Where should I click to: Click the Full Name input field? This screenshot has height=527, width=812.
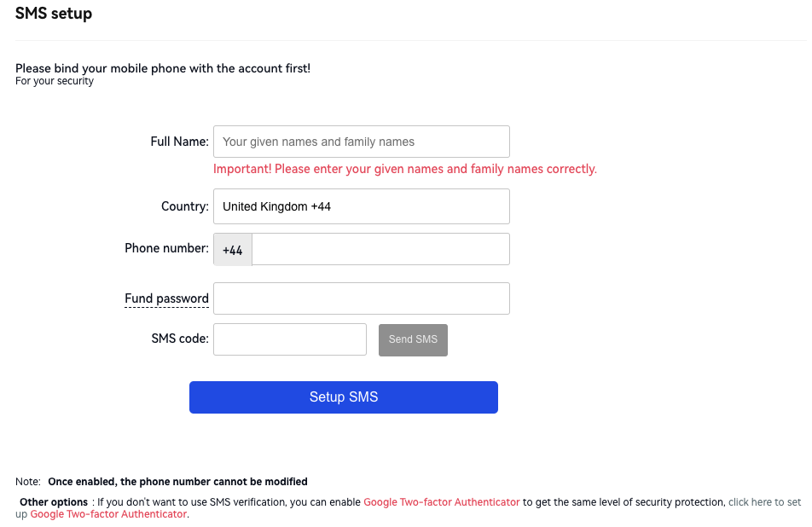[361, 142]
